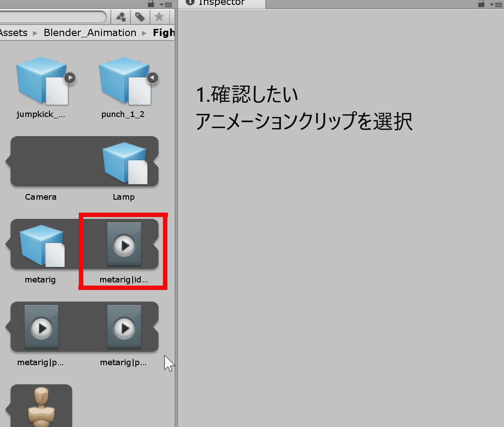Select the search by label filter icon
504x427 pixels.
(139, 16)
